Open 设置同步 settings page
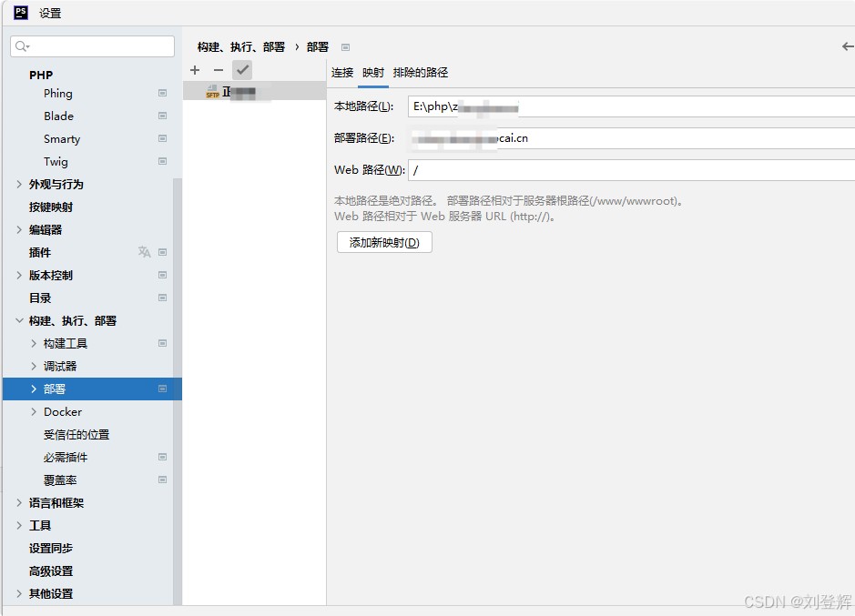 [x=51, y=548]
